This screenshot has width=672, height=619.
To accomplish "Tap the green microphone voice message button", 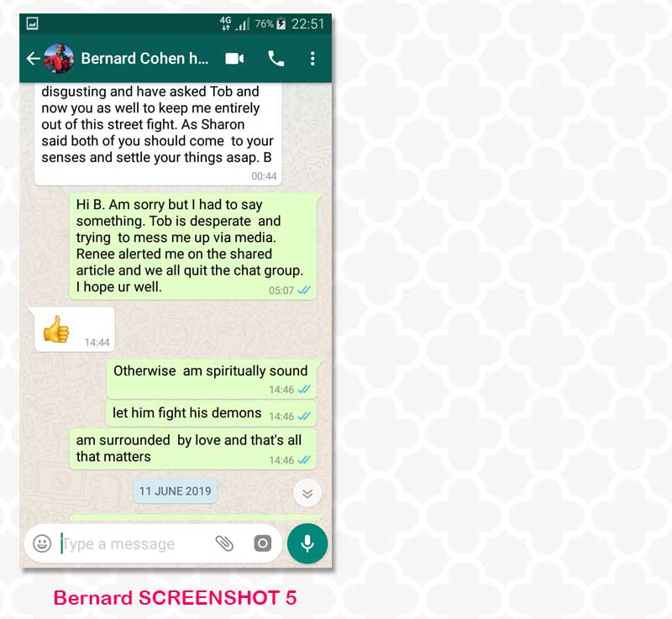I will point(307,543).
